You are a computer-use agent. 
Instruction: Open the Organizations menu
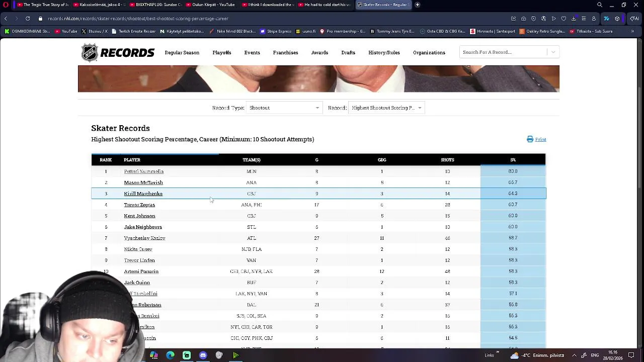point(429,52)
